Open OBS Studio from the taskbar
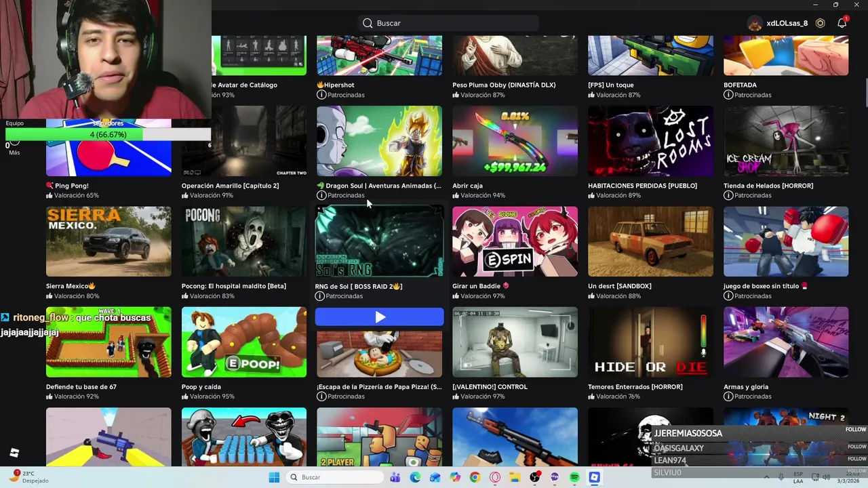868x488 pixels. click(535, 477)
